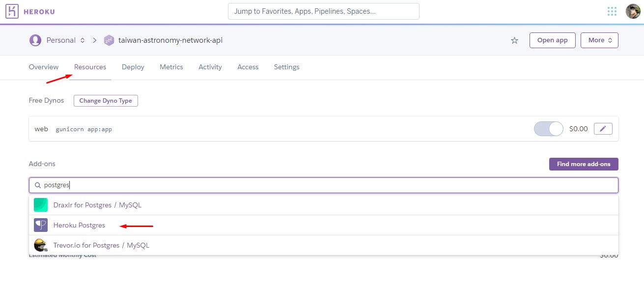Click the Trevor.io add-on icon
This screenshot has width=644, height=285.
tap(41, 245)
